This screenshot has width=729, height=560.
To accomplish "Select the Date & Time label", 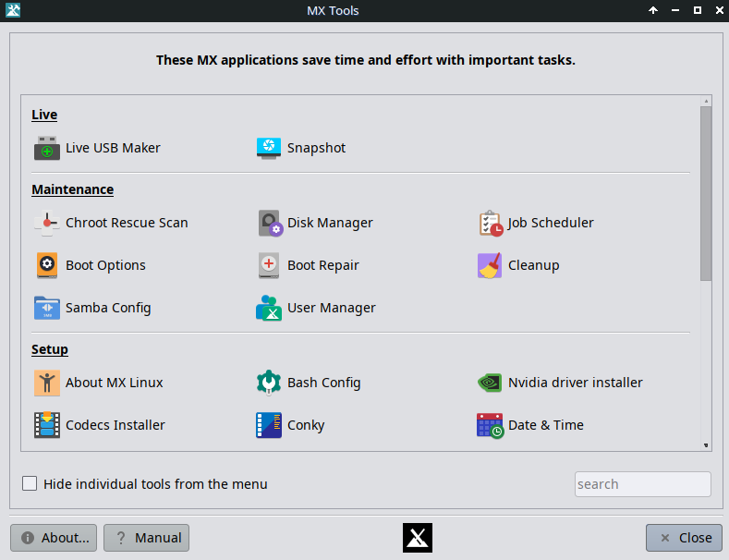I will (546, 425).
